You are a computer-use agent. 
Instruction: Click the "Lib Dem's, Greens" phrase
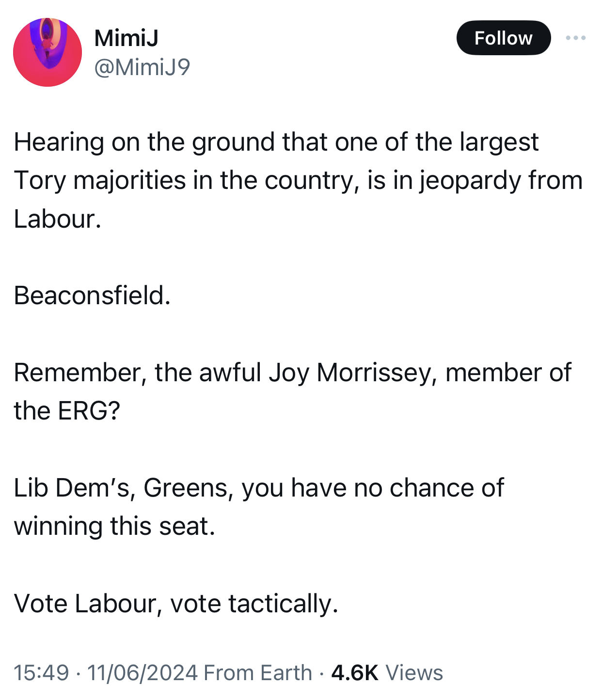124,487
